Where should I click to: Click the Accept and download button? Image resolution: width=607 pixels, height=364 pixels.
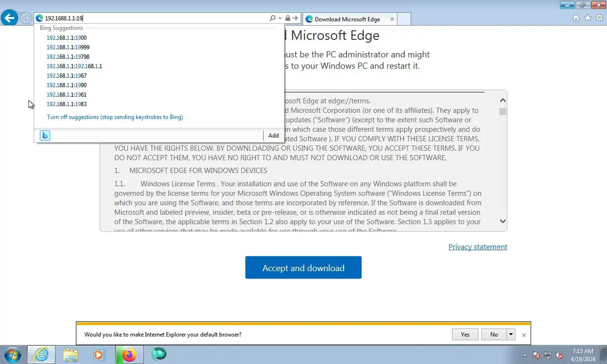click(303, 268)
